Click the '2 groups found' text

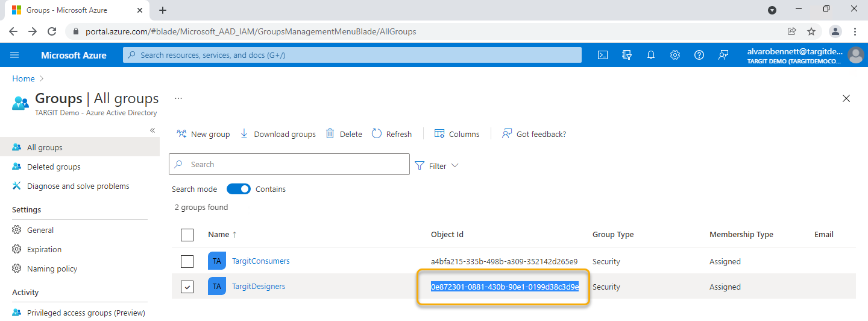(x=201, y=207)
